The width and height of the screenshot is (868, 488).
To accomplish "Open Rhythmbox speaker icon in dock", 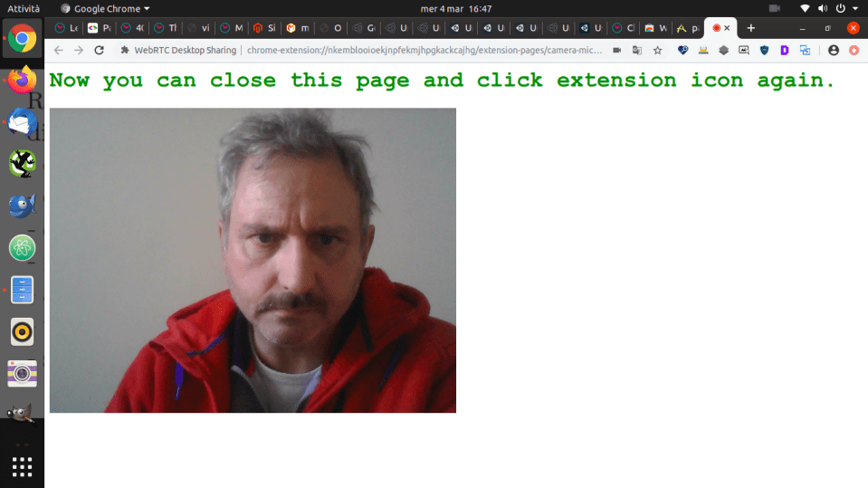I will click(22, 331).
